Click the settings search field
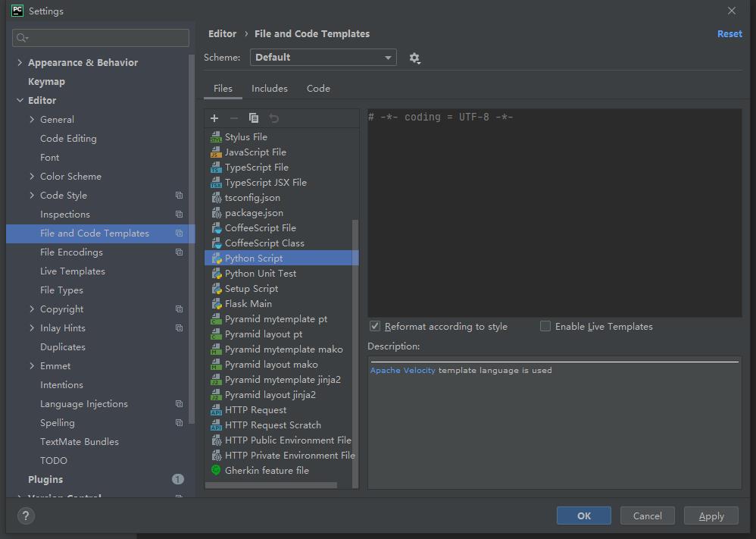The width and height of the screenshot is (756, 539). [100, 38]
